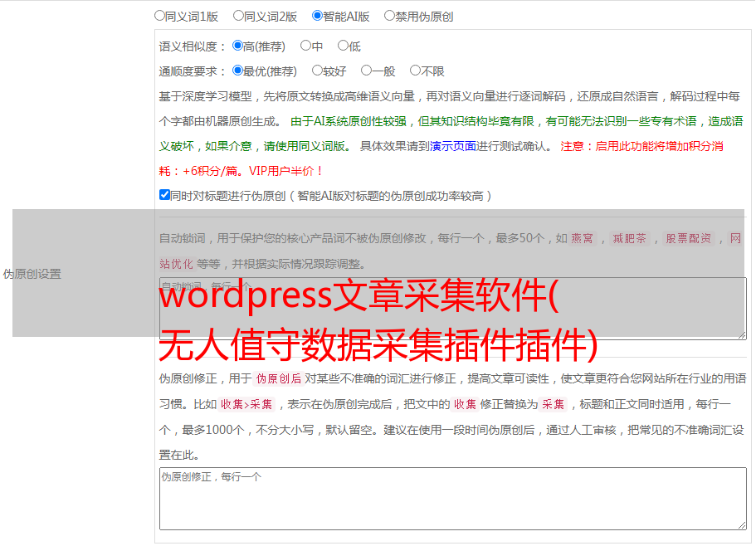This screenshot has height=546, width=756.
Task: Toggle 同时对标题进行伪原创 checkbox
Action: (x=164, y=195)
